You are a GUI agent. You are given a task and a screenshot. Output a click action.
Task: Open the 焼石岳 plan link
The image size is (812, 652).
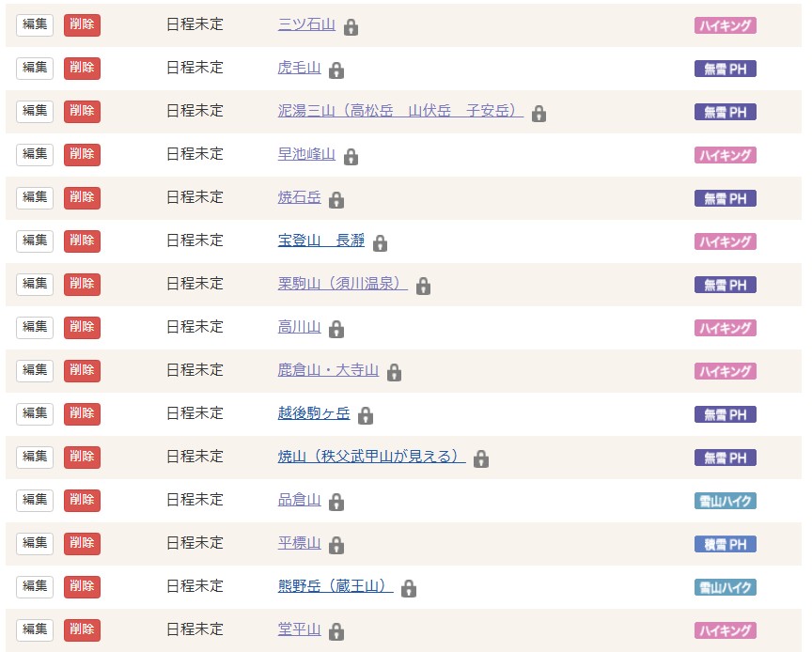click(299, 197)
